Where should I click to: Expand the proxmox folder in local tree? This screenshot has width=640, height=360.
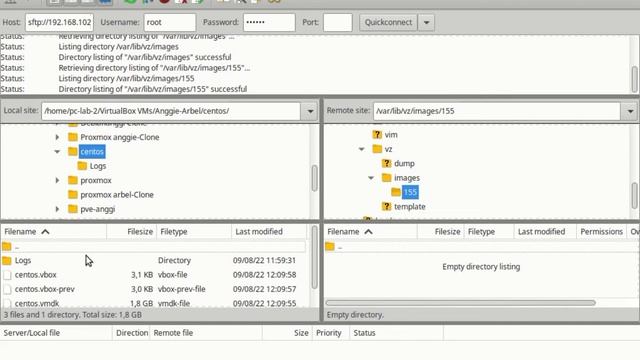point(58,180)
